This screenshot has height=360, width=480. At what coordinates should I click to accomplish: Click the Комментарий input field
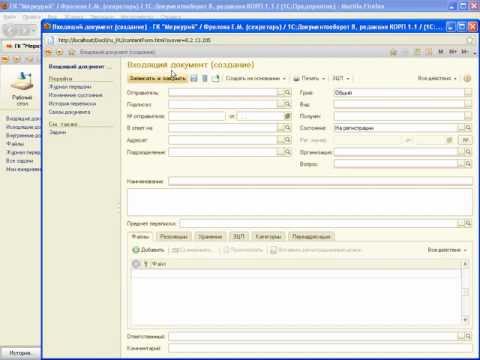click(320, 348)
